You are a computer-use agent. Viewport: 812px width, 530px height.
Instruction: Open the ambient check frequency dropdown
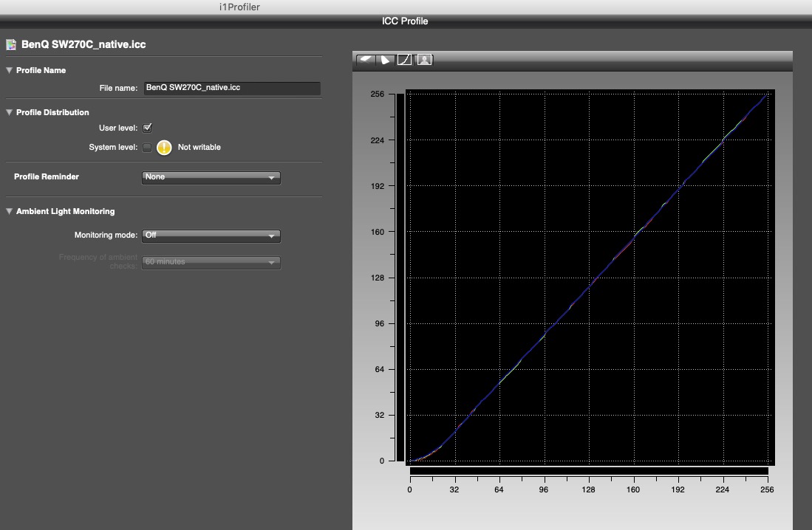pyautogui.click(x=211, y=262)
